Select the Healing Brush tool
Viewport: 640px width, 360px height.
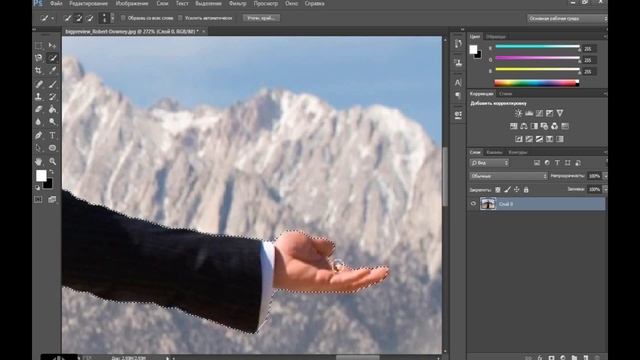coord(38,84)
